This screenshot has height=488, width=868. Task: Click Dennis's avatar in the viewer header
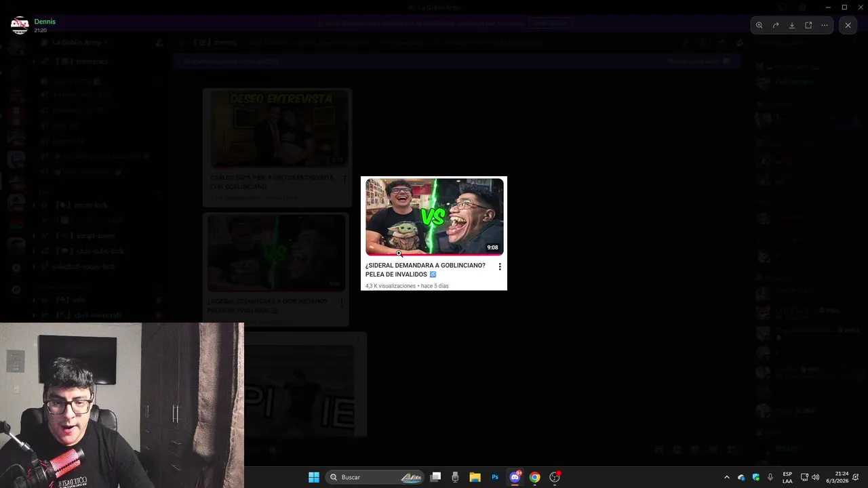pyautogui.click(x=20, y=25)
